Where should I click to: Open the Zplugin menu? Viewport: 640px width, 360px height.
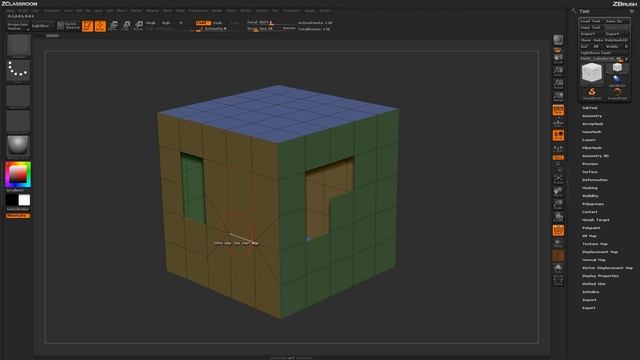point(310,11)
